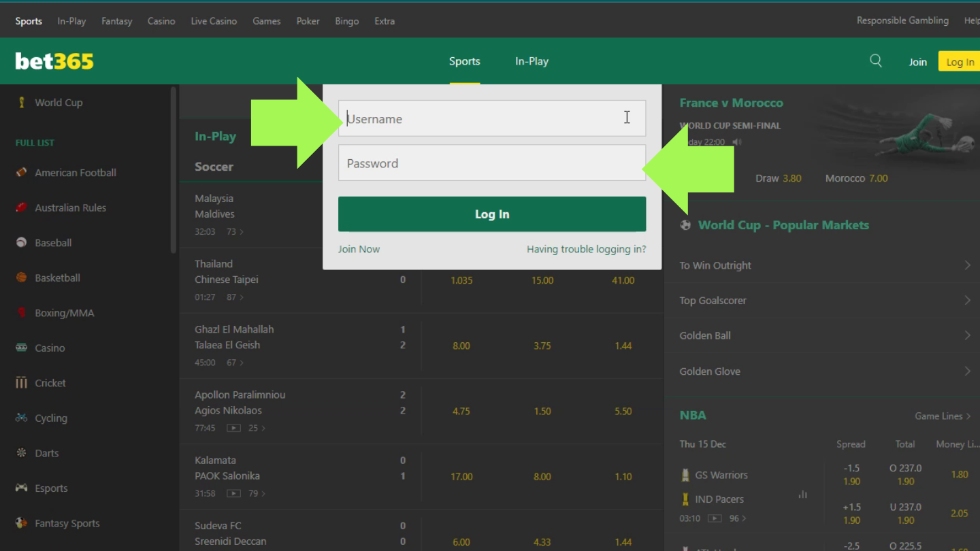Screen dimensions: 980x551
Task: Open Boxing/MMA glove icon
Action: 21,313
